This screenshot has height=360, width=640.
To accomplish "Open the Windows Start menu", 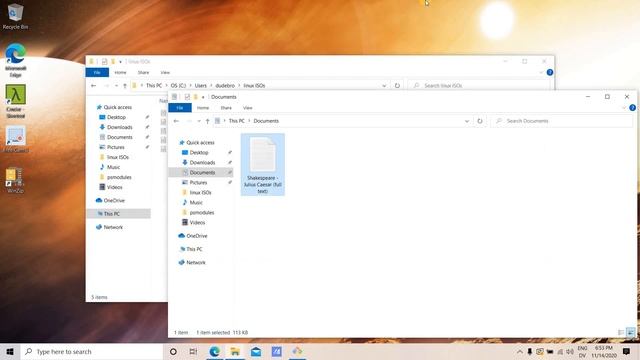I will [10, 351].
